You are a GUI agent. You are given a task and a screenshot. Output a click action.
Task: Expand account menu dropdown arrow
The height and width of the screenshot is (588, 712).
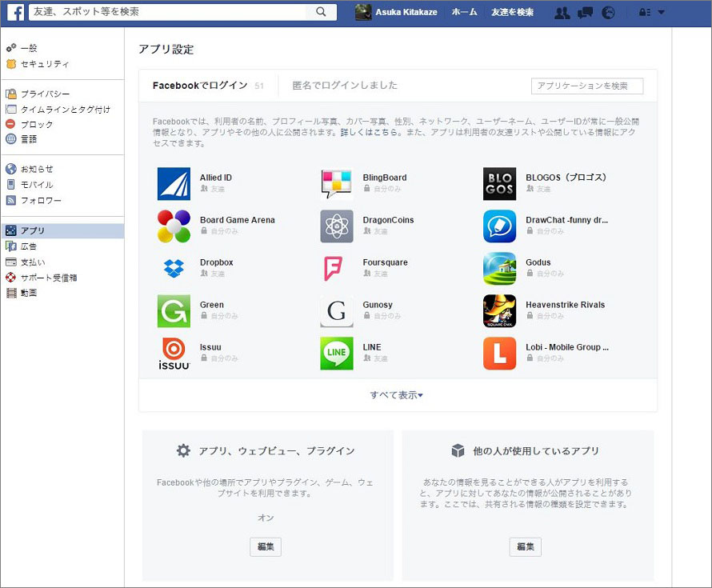(661, 12)
